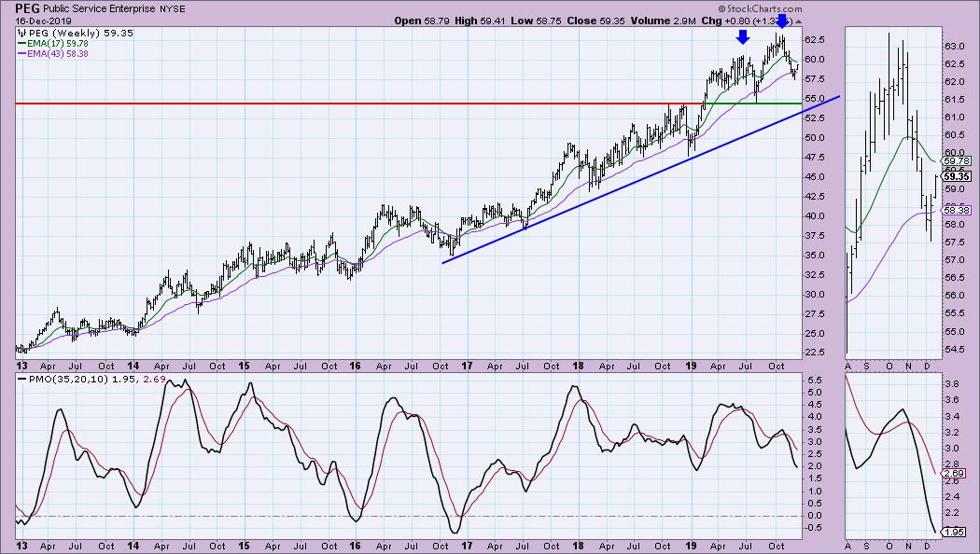The height and width of the screenshot is (554, 980).
Task: Click the 4.0 PMO axis label
Action: tap(814, 417)
